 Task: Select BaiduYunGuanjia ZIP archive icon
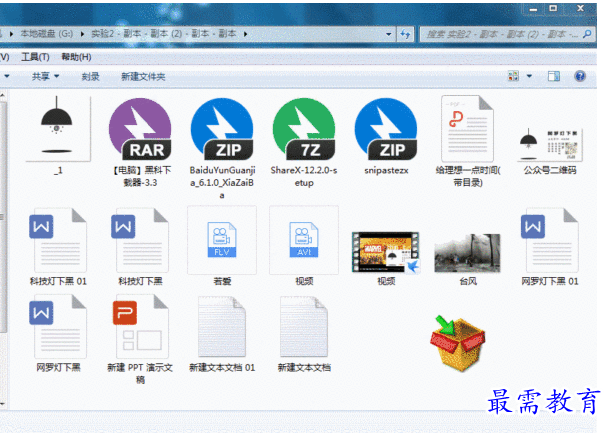pos(222,129)
